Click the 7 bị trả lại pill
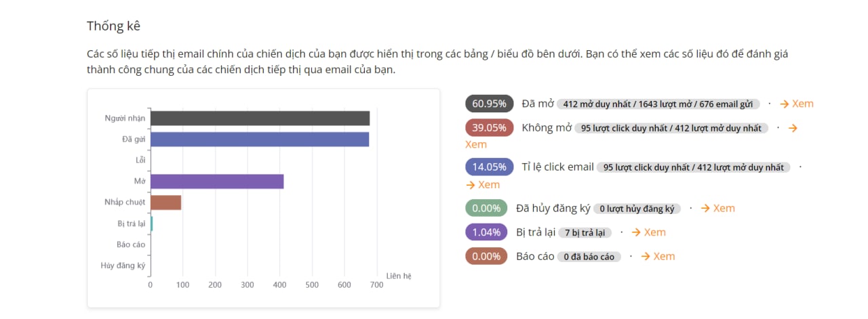 (x=585, y=232)
